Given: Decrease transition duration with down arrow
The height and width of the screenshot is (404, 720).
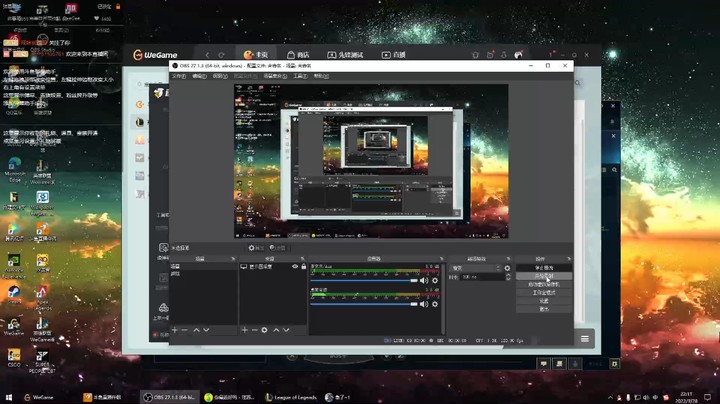Looking at the screenshot, I should point(508,279).
